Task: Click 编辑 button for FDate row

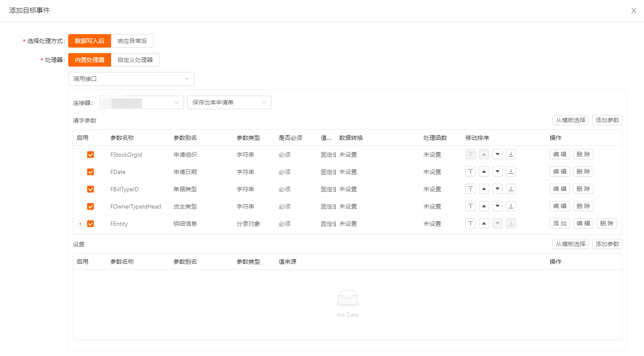Action: (559, 172)
